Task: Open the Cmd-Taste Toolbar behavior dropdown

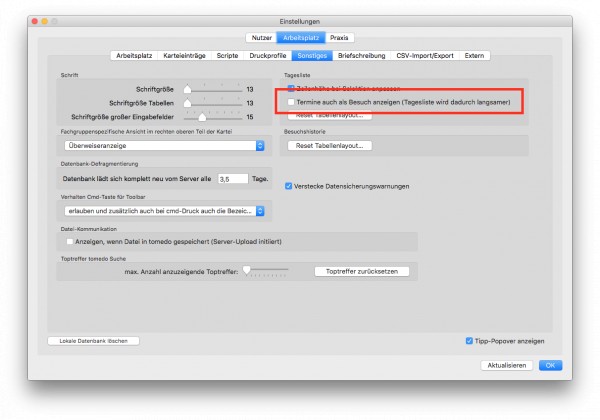Action: tap(164, 211)
